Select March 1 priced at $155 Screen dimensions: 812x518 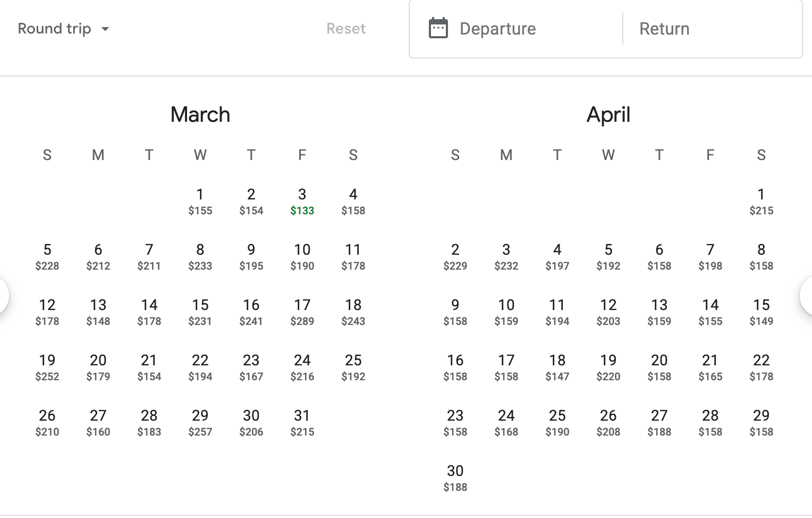click(200, 201)
